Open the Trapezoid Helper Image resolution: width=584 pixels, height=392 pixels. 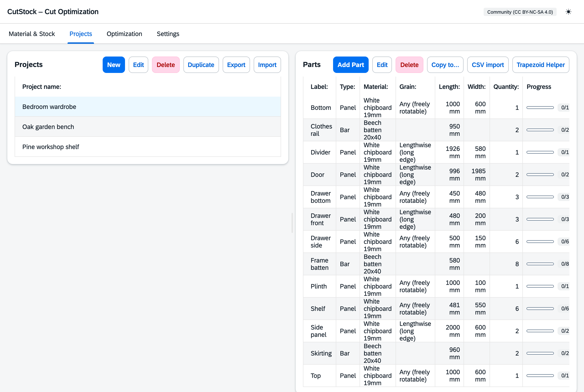[540, 65]
